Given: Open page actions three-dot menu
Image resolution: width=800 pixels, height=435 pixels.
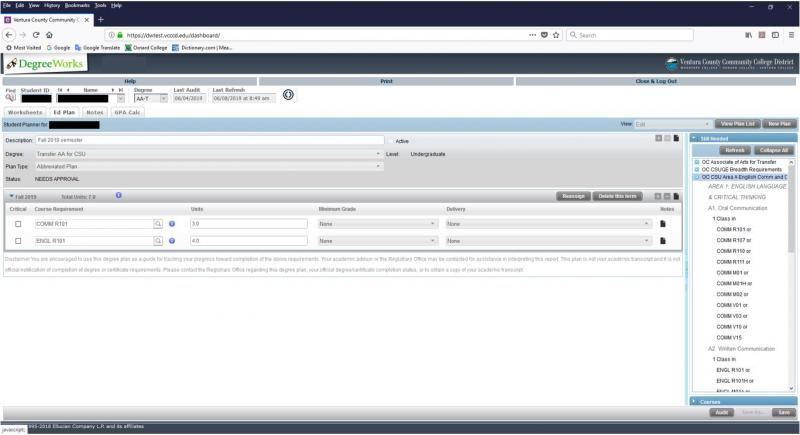Looking at the screenshot, I should (532, 35).
